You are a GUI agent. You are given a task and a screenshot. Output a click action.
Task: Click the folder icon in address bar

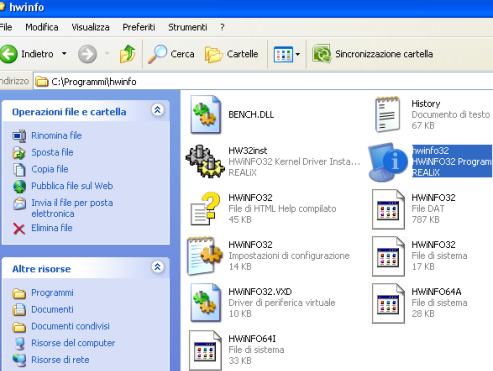42,81
